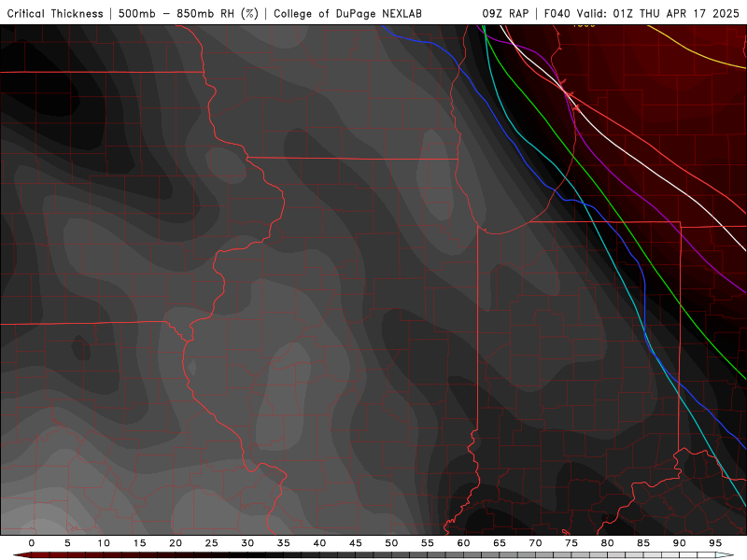This screenshot has width=747, height=560.
Task: Click the colorbar label "80"
Action: [607, 543]
